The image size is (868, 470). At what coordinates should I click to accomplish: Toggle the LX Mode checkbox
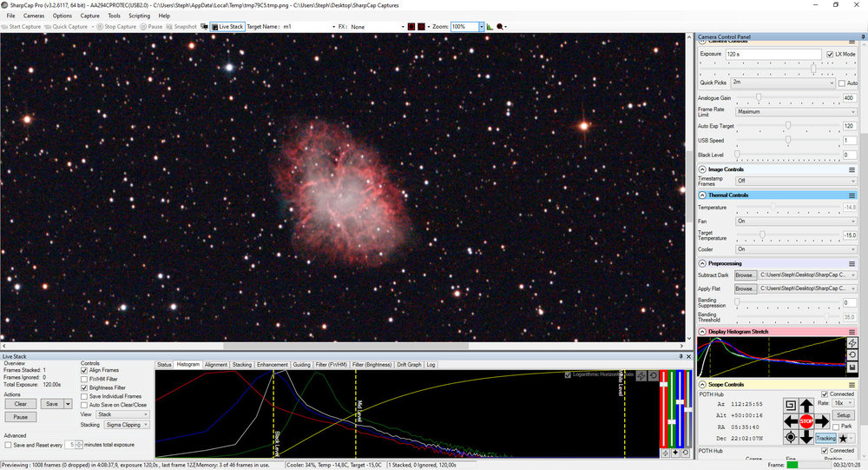point(830,54)
